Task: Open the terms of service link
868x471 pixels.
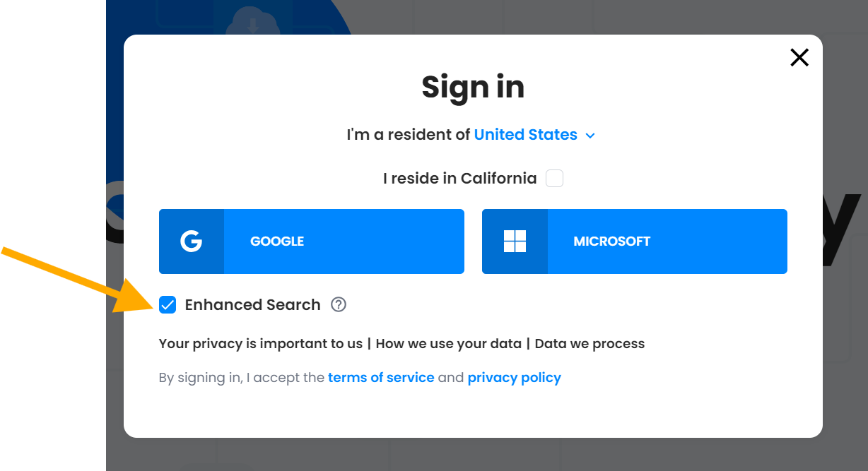Action: tap(381, 378)
